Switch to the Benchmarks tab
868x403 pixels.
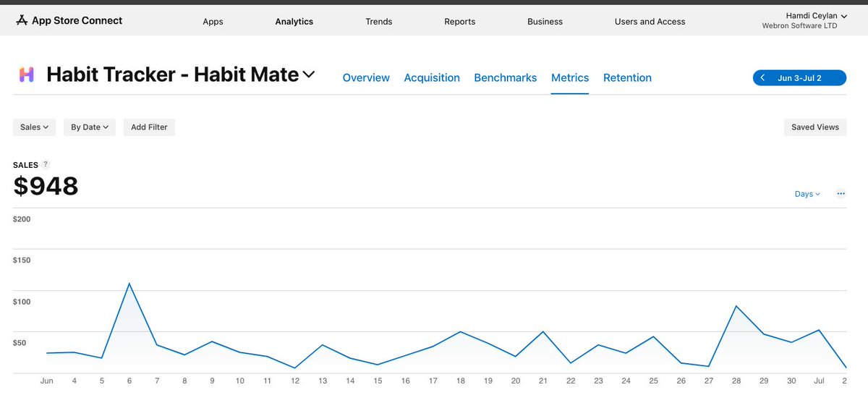[506, 77]
